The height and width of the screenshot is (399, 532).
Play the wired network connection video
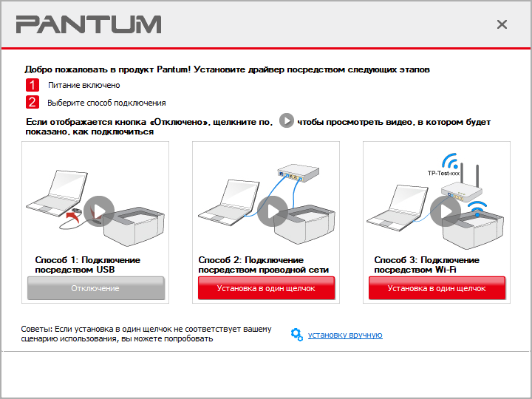[273, 211]
